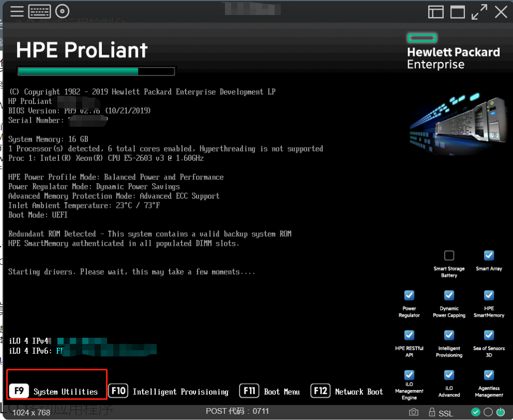This screenshot has height=420, width=513.
Task: Open the virtual keyboard icon
Action: click(40, 11)
